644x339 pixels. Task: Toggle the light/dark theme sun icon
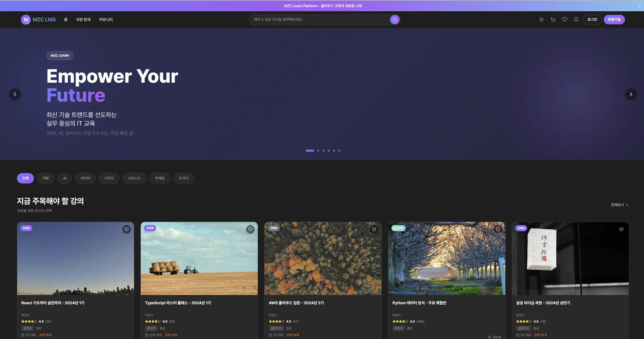coord(541,19)
